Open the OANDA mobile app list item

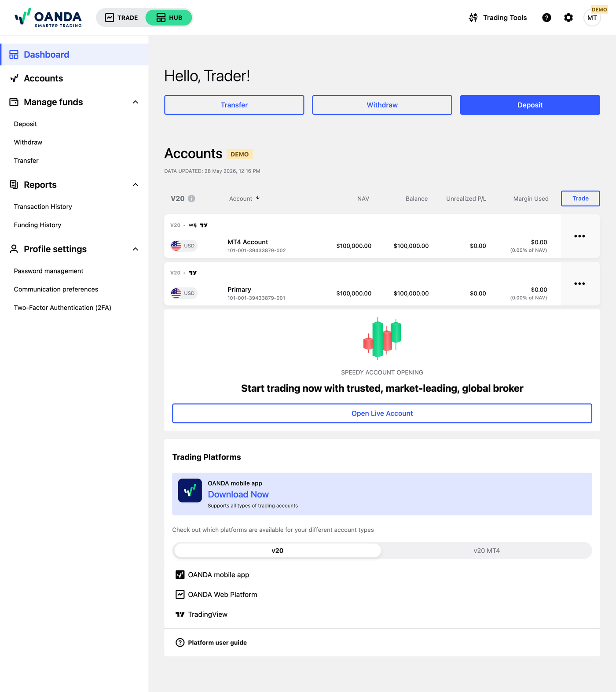point(213,575)
